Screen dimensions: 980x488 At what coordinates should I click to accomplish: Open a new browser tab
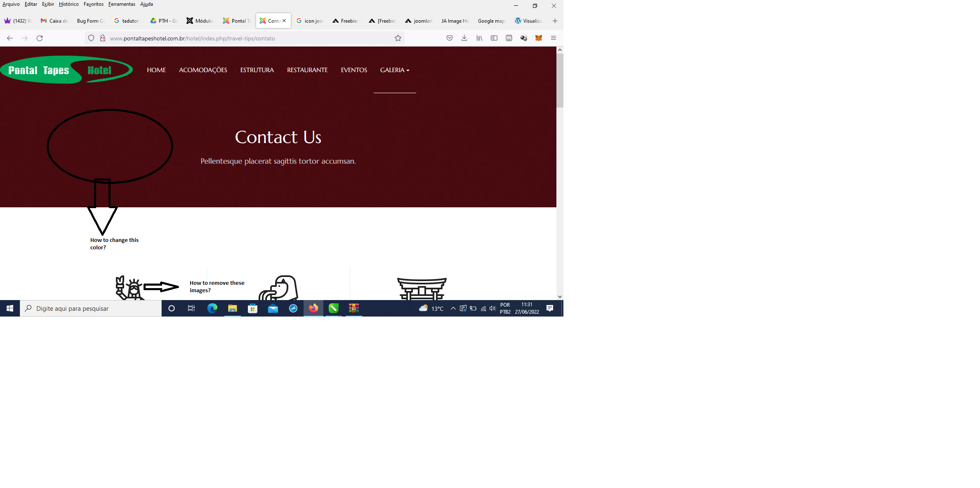[x=555, y=21]
